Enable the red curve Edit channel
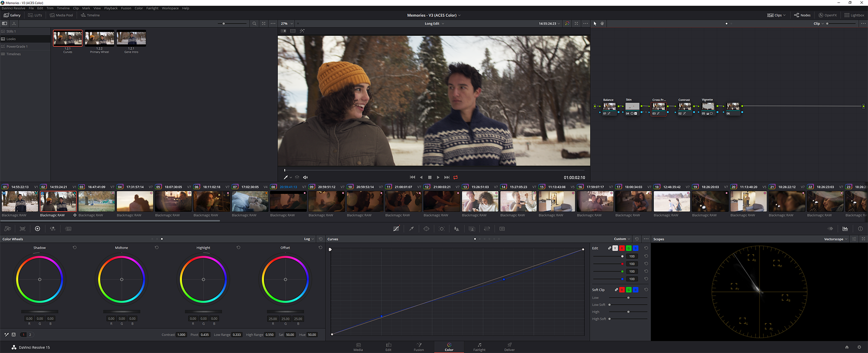 click(622, 248)
